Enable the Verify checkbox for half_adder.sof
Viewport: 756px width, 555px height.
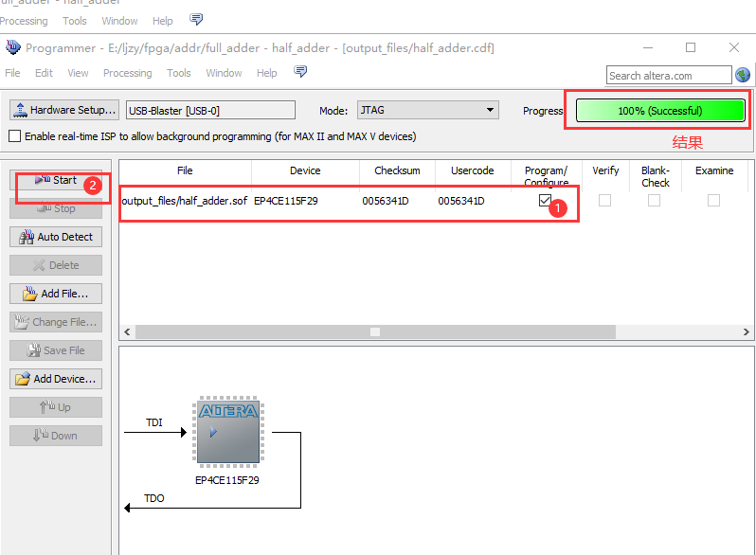click(604, 200)
